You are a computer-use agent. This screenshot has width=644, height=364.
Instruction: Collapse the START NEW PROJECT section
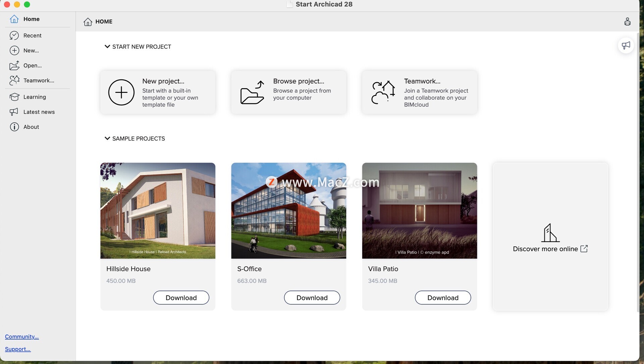point(107,47)
